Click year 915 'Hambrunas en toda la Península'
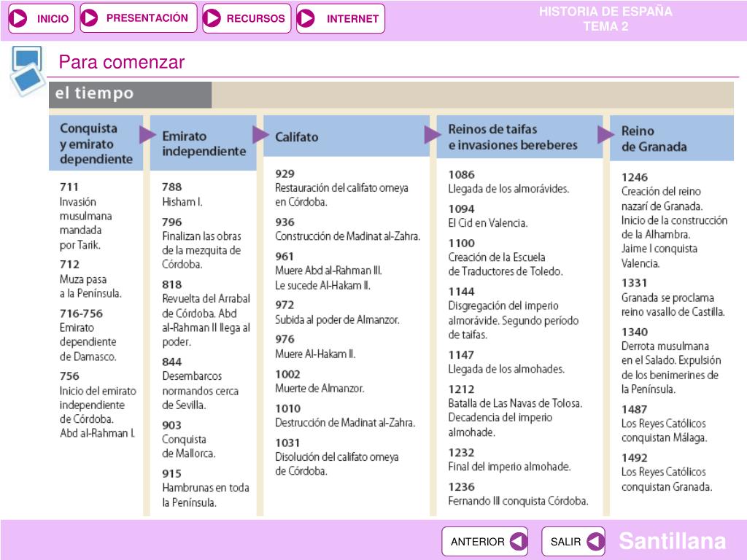This screenshot has width=747, height=560. pos(205,488)
